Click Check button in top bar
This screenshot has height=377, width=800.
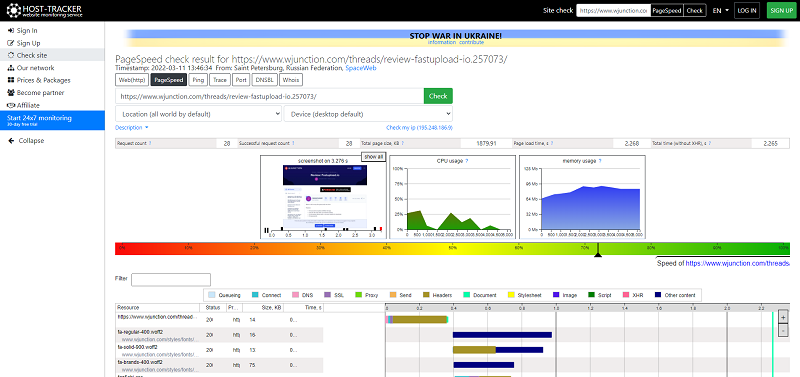point(694,10)
